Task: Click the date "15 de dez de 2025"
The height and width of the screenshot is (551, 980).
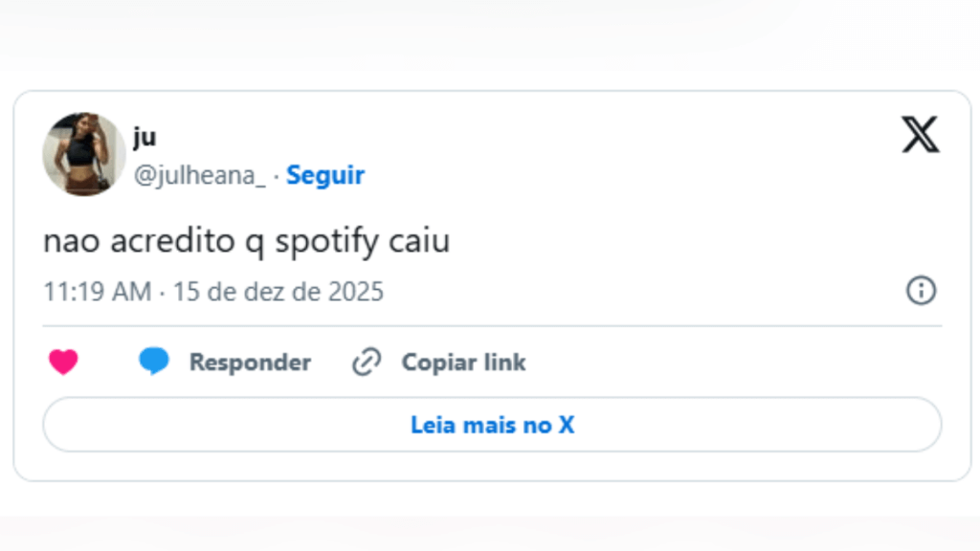Action: [x=278, y=292]
